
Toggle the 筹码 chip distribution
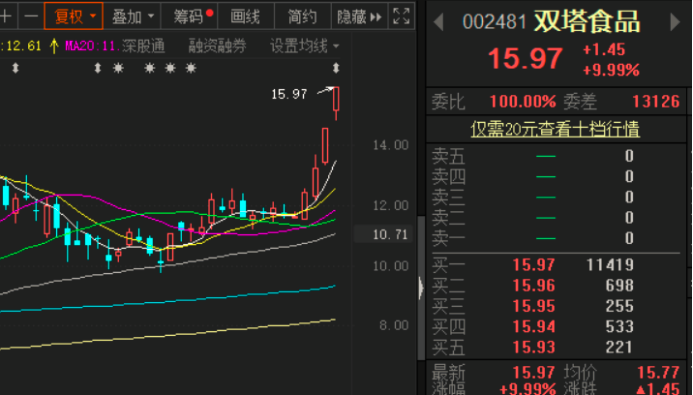189,16
